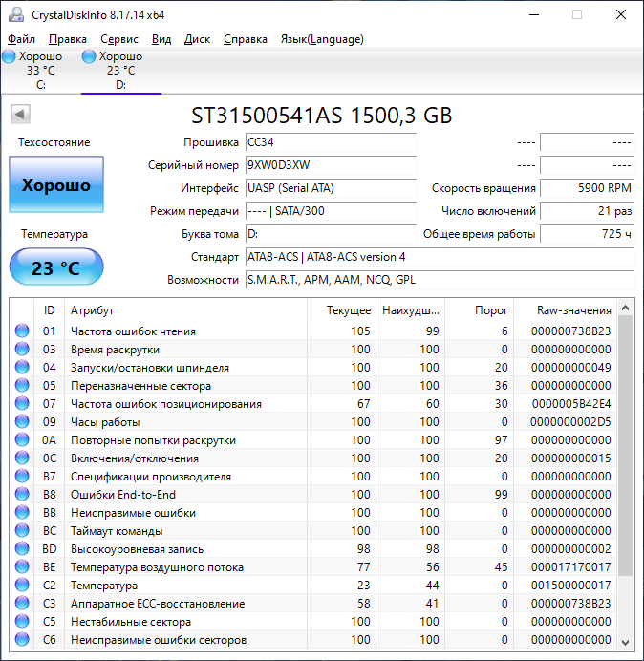This screenshot has width=644, height=661.
Task: Open the Сервис menu
Action: click(x=118, y=39)
